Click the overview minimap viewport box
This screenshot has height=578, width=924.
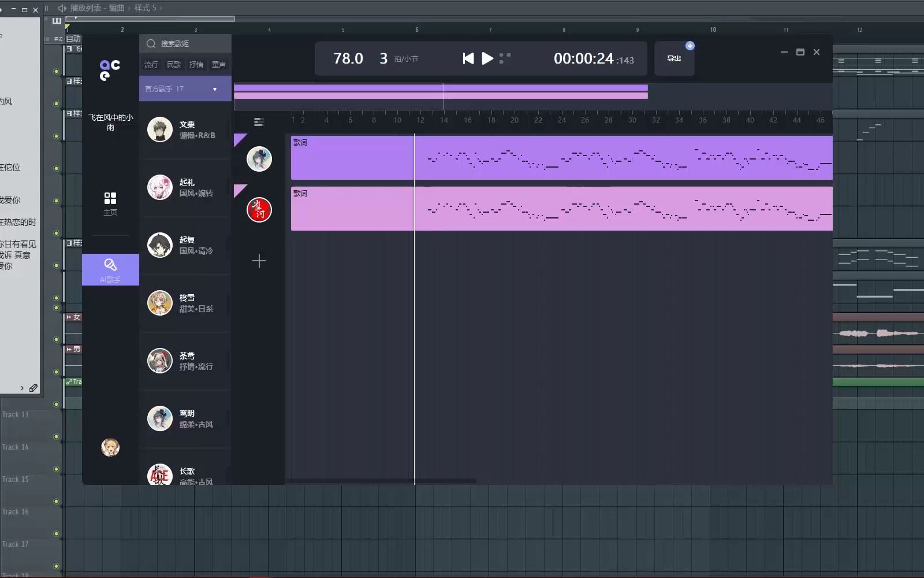[x=338, y=96]
